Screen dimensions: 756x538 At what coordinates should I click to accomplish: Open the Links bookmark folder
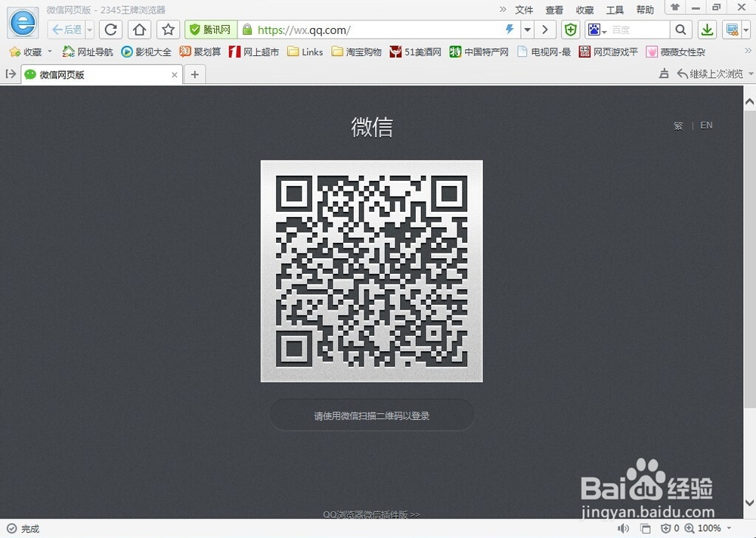[305, 51]
